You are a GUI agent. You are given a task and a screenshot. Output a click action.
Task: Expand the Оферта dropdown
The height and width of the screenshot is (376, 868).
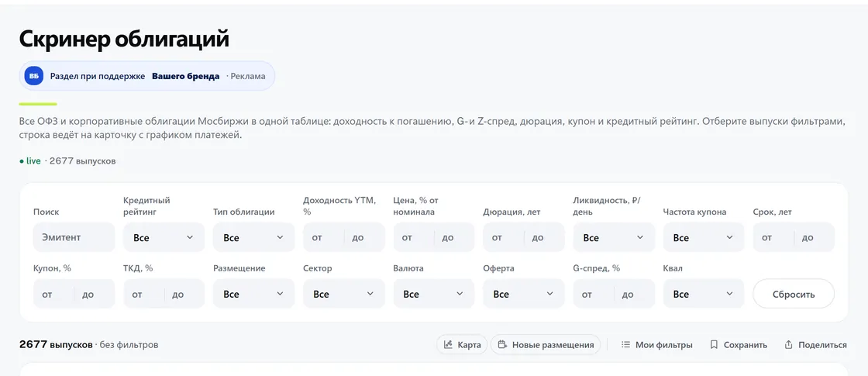[524, 294]
